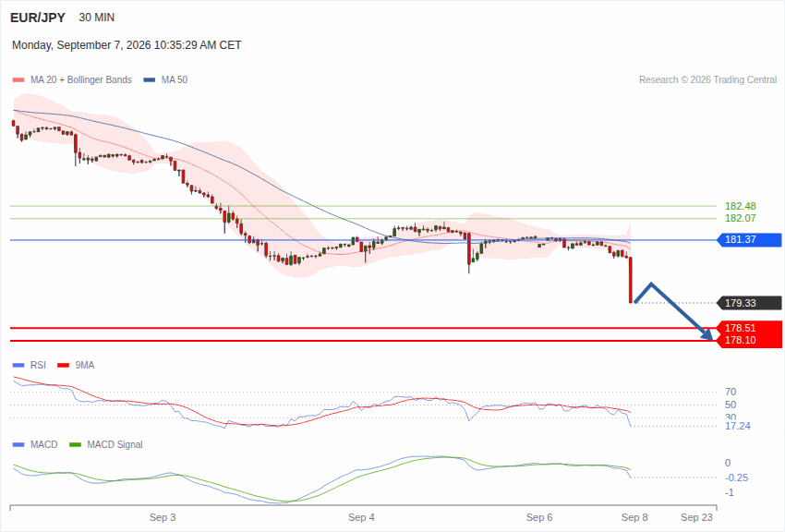The image size is (785, 532).
Task: Select the 181.37 pivot price tag
Action: pyautogui.click(x=750, y=240)
